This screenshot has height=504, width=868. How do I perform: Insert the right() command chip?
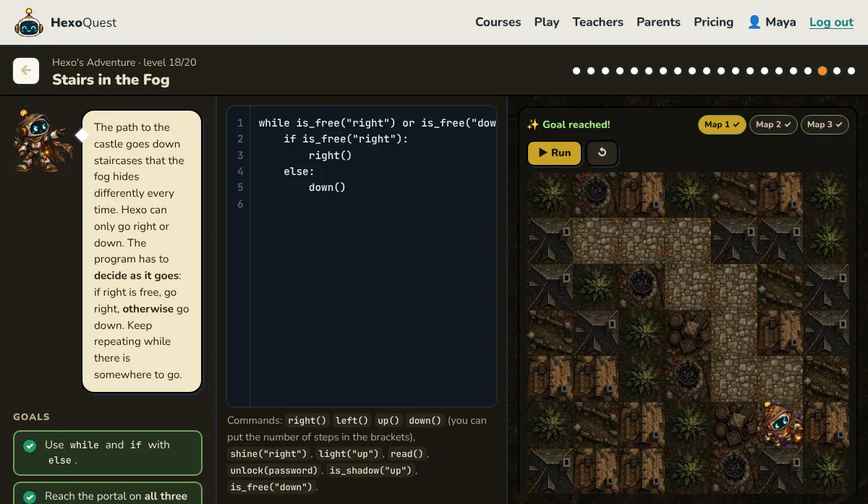click(x=307, y=421)
